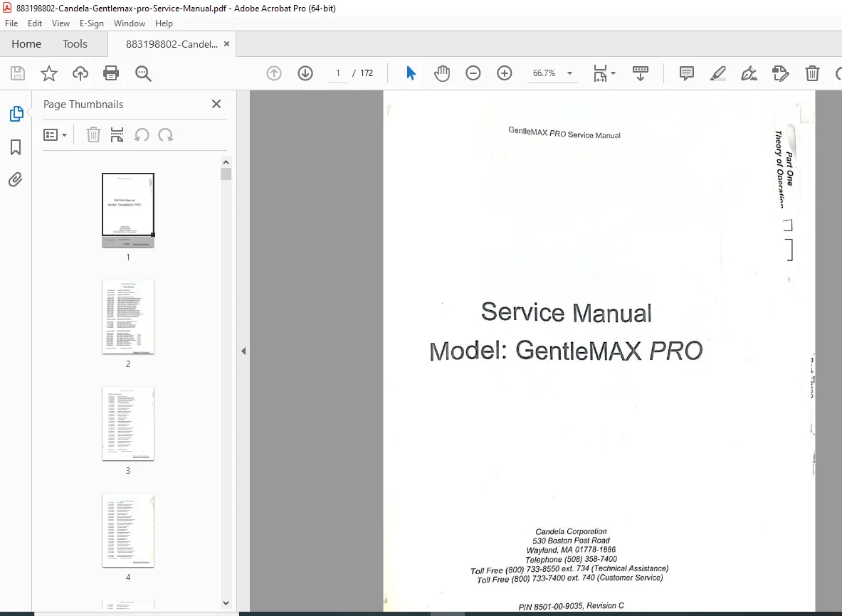Select page 3 thumbnail
Image resolution: width=842 pixels, height=616 pixels.
point(128,423)
